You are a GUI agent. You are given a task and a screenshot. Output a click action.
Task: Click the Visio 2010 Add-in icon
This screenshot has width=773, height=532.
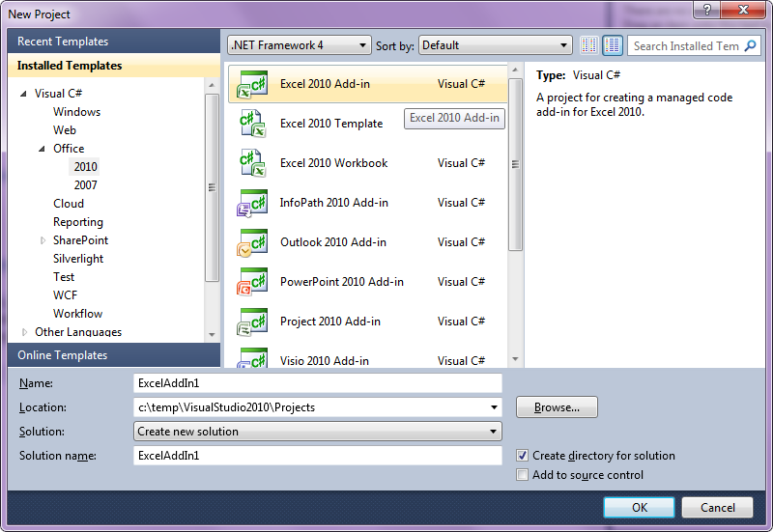(x=252, y=357)
